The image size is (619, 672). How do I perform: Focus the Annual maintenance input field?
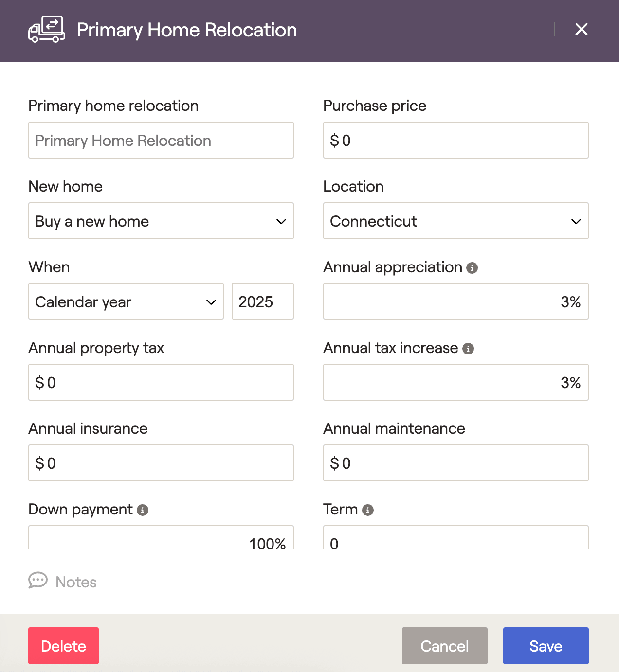455,463
